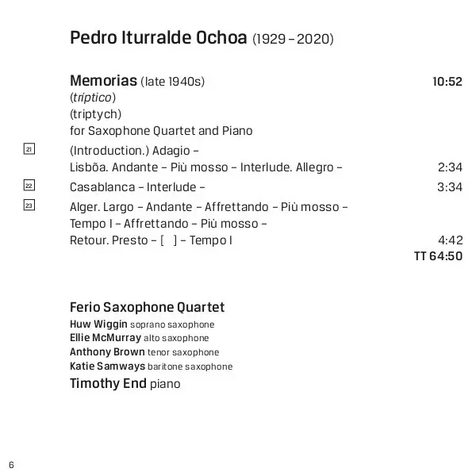
Task: Click the track 22 number box
Action: [29, 185]
